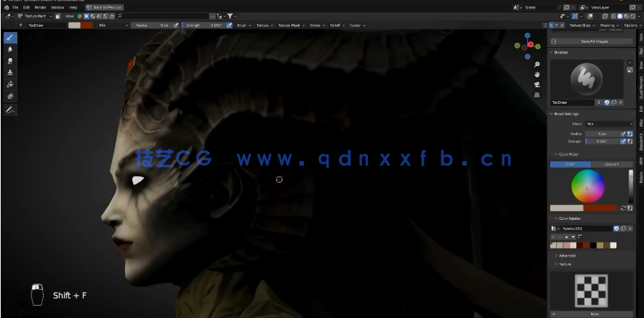Duplicate the Palette.001 palette icon
644x318 pixels.
pyautogui.click(x=623, y=229)
